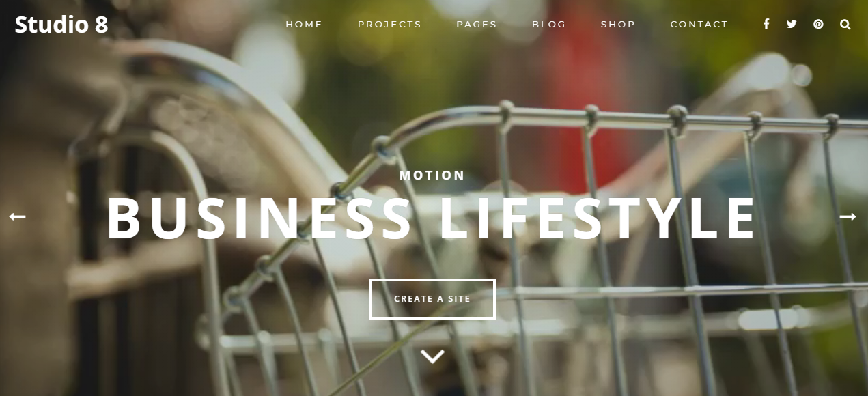Viewport: 868px width, 396px height.
Task: Click the down chevron below the button
Action: pos(432,356)
